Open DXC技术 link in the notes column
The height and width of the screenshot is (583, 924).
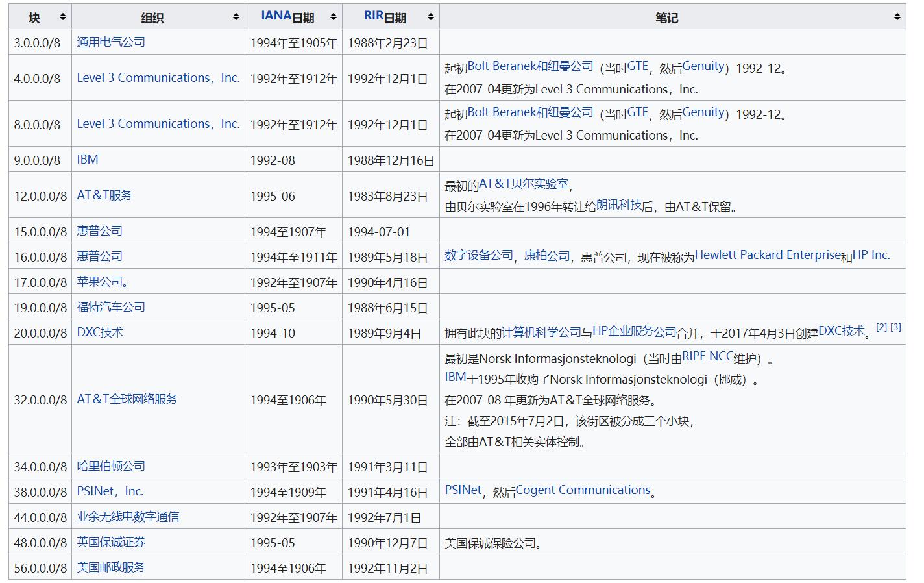(842, 331)
